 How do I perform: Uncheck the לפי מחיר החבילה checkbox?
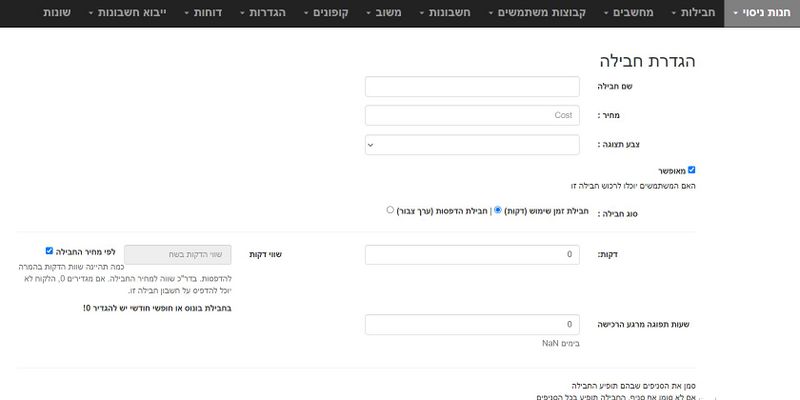point(49,251)
